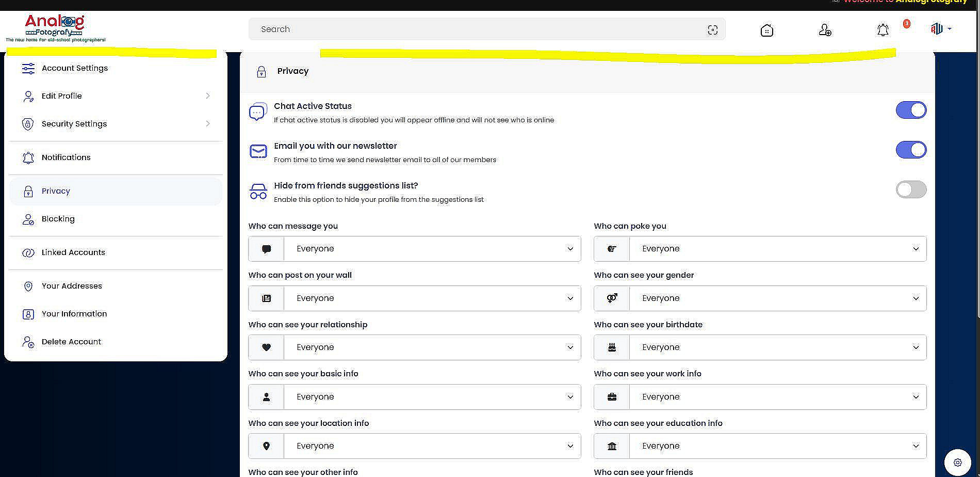This screenshot has height=477, width=980.
Task: Click the work briefcase icon
Action: tap(612, 397)
